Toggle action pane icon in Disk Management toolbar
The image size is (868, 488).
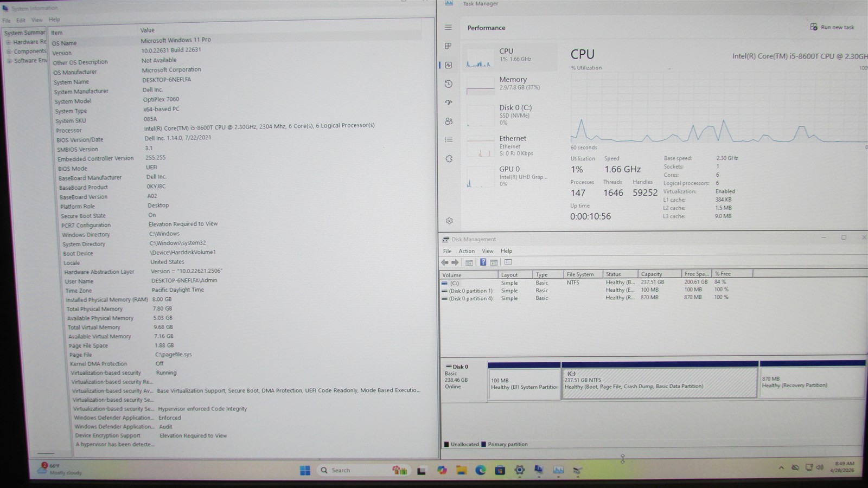point(494,262)
